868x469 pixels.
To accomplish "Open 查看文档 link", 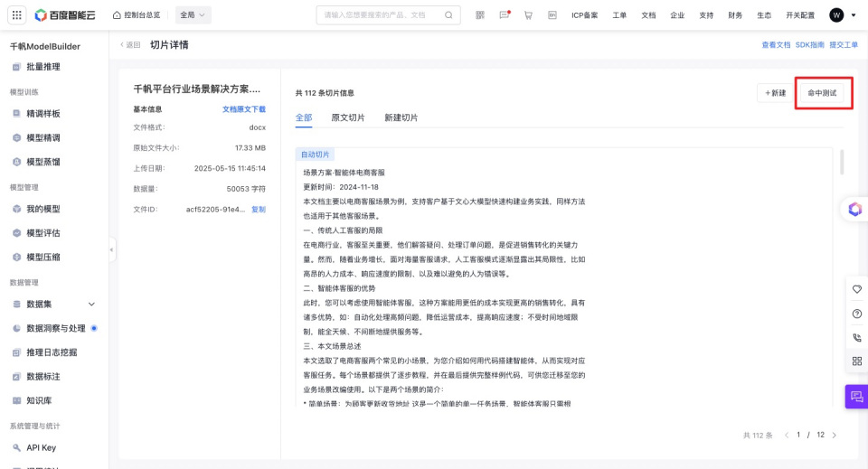I will 776,45.
